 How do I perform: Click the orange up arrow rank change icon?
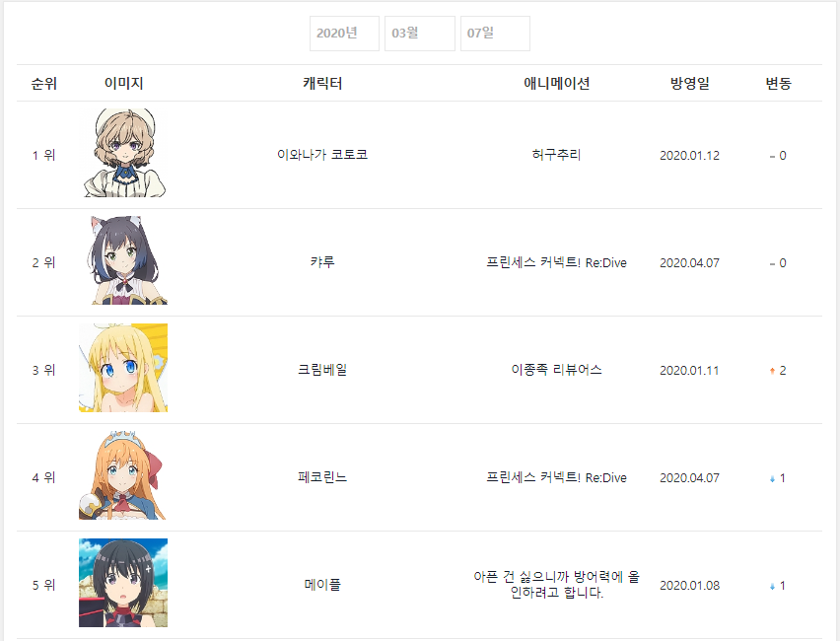(772, 371)
